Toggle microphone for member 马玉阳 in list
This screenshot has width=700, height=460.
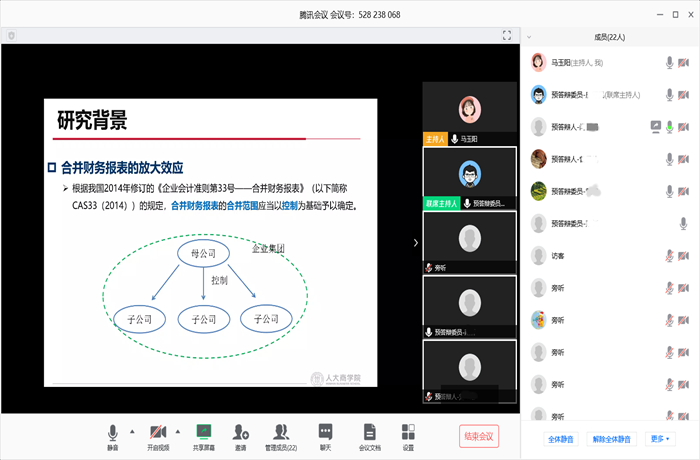pos(669,63)
